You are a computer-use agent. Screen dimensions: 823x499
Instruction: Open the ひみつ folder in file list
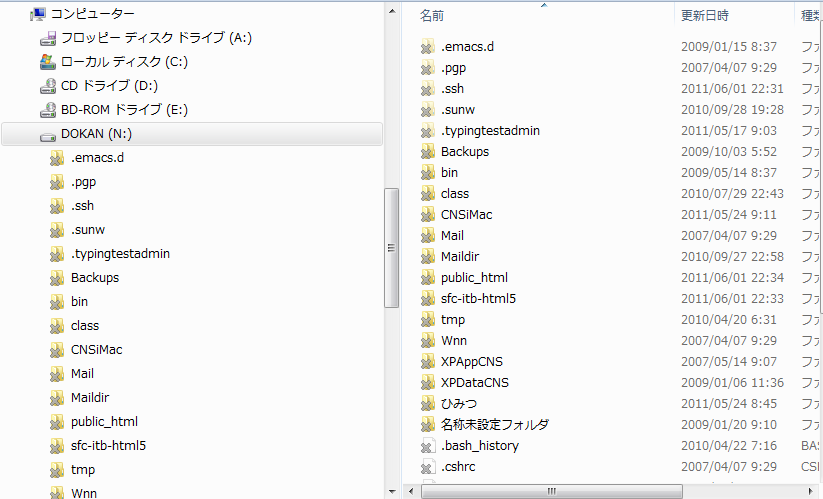click(458, 404)
